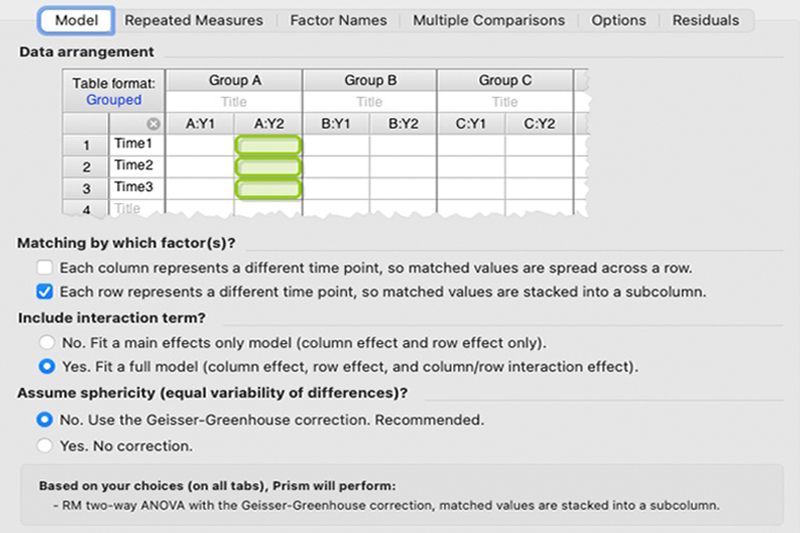
Task: Select the highlighted A:Y2 cell in Time1 row
Action: [267, 145]
